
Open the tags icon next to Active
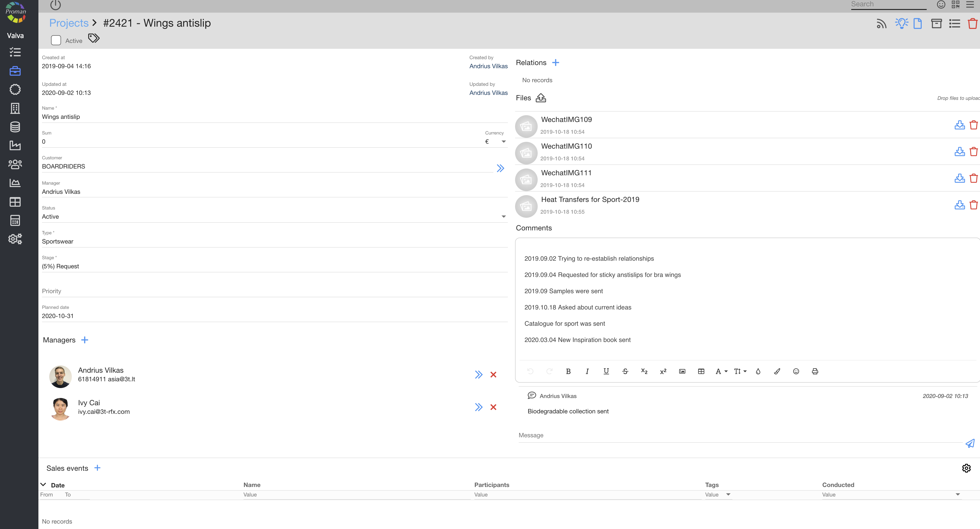pyautogui.click(x=94, y=38)
